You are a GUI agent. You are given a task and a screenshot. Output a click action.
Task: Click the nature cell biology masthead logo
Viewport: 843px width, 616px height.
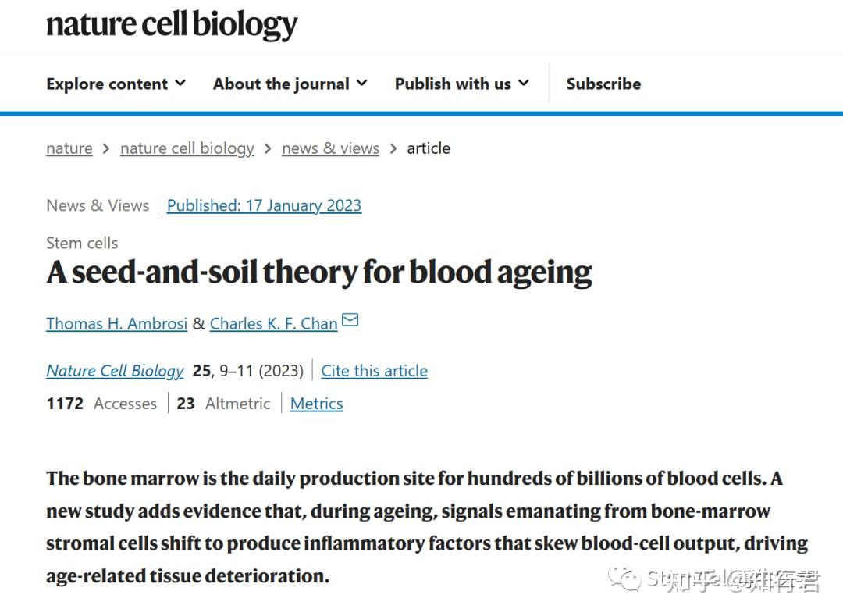(x=170, y=26)
